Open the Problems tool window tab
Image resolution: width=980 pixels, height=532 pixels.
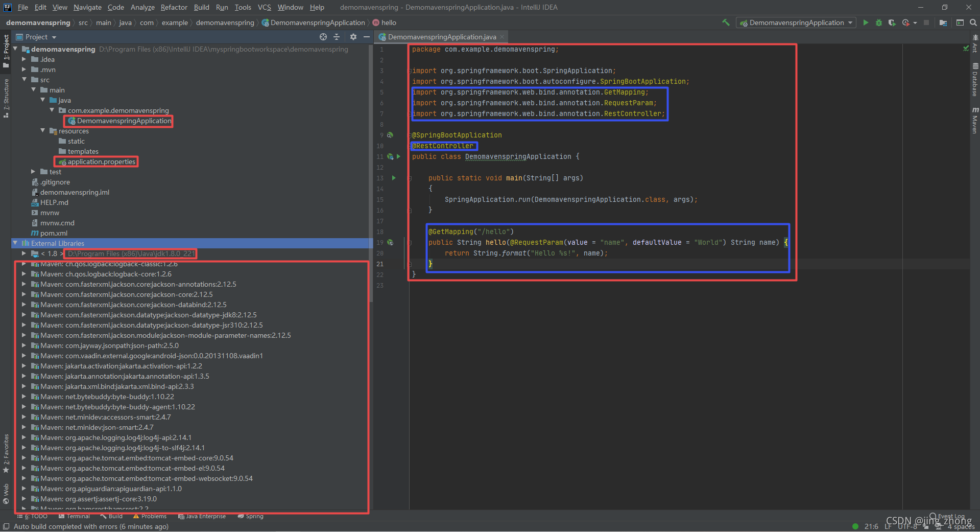(x=150, y=516)
